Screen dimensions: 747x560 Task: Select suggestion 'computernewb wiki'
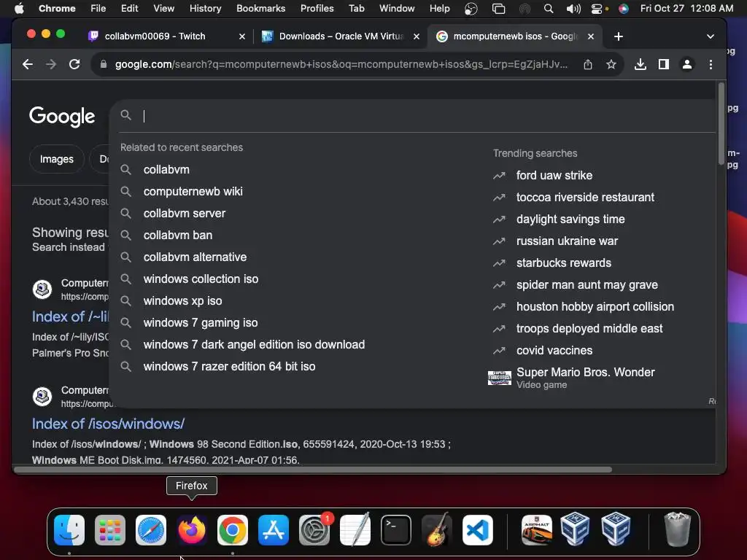pos(193,192)
